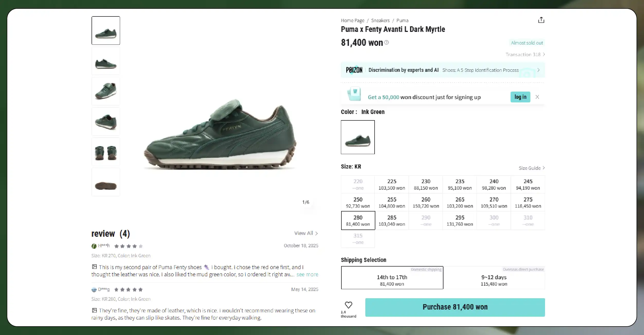Click reviewer D***g's avatar icon
Screen dimensions: 644x335
click(x=94, y=289)
